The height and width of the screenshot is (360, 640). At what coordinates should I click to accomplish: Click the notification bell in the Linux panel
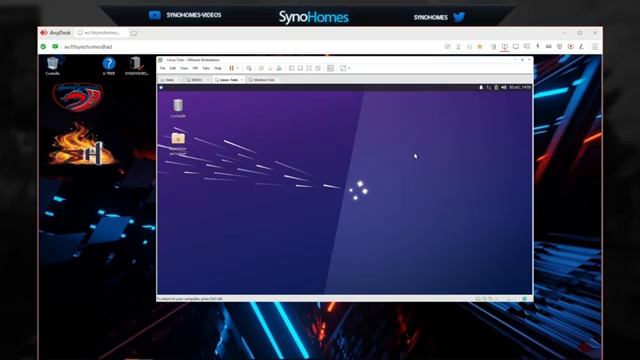[481, 87]
